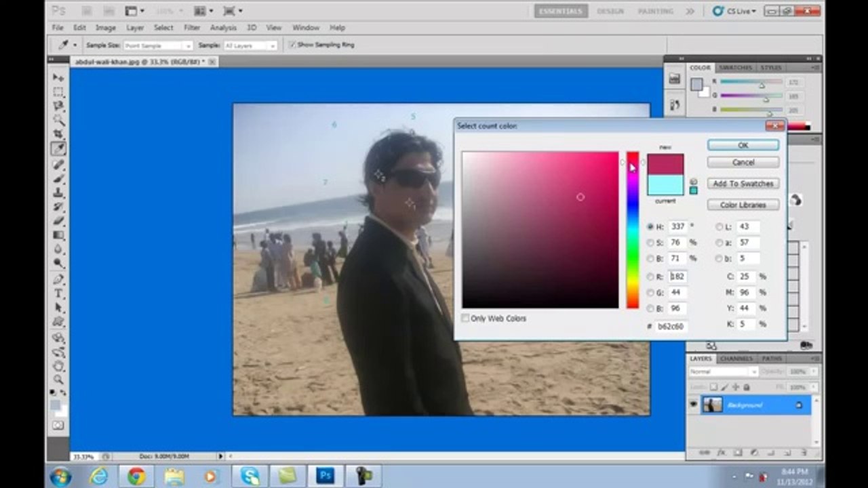Select the Rectangular Marquee tool
This screenshot has height=488, width=868.
[x=59, y=91]
